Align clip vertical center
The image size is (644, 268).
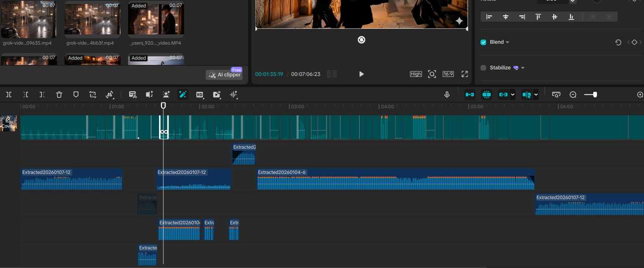[554, 17]
